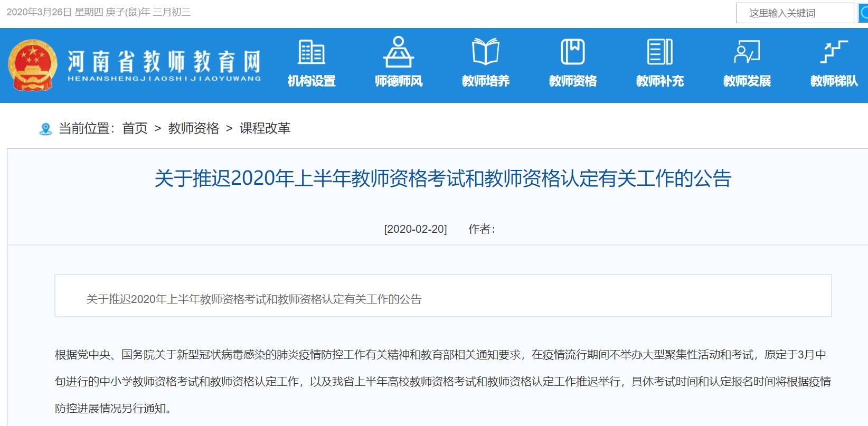
Task: Click the 教师发展 presentation icon
Action: tap(747, 52)
